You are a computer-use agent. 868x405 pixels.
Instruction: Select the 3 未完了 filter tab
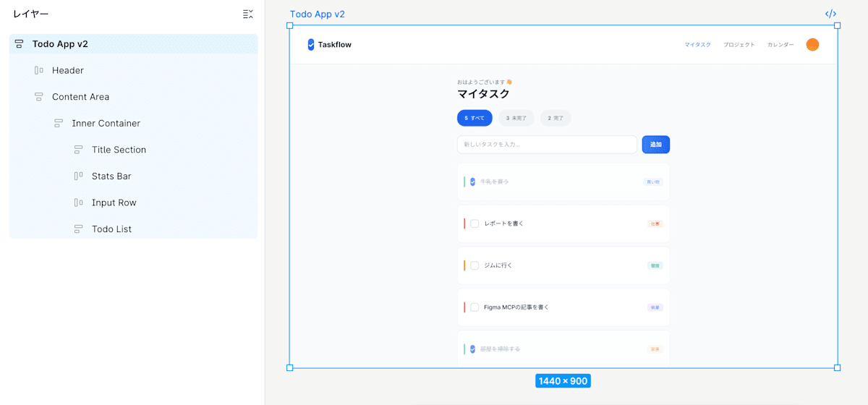pos(516,118)
